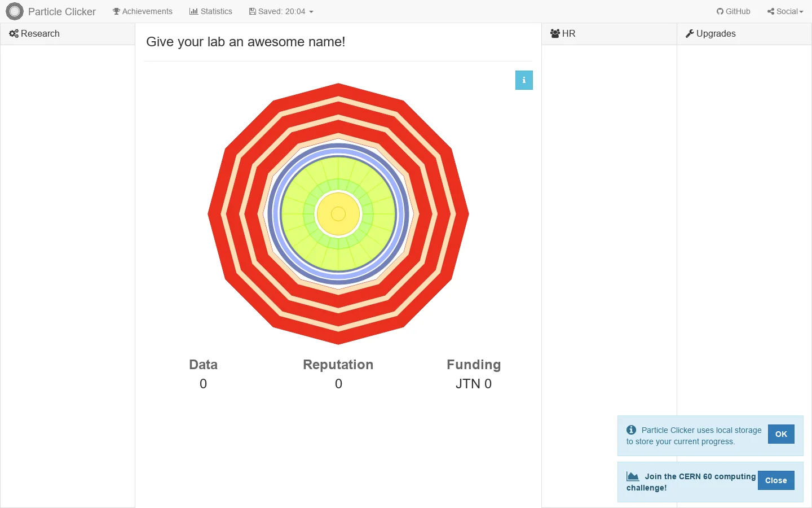Click the Particle Clicker brand text
Screen dimensions: 812x508
(x=62, y=12)
